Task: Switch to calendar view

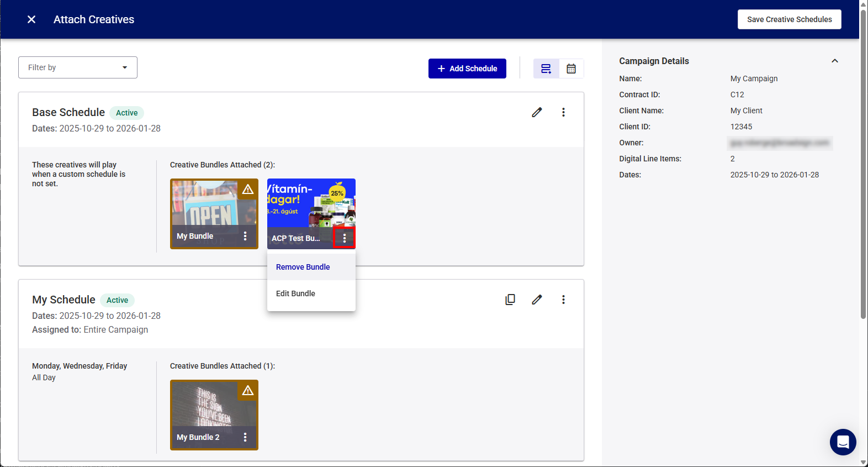Action: (x=571, y=69)
